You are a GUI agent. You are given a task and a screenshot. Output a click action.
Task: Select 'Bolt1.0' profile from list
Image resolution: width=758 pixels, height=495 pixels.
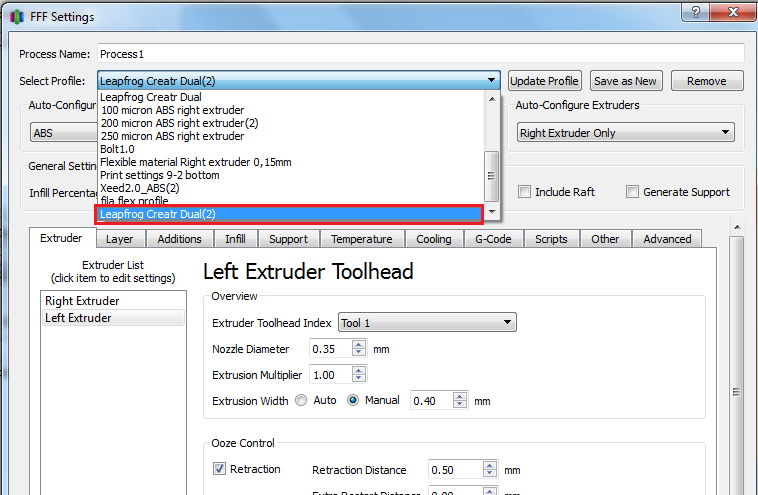[291, 149]
